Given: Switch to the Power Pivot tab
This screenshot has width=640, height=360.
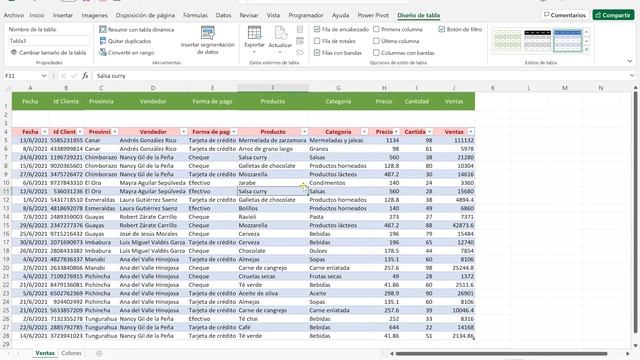Looking at the screenshot, I should click(x=373, y=15).
